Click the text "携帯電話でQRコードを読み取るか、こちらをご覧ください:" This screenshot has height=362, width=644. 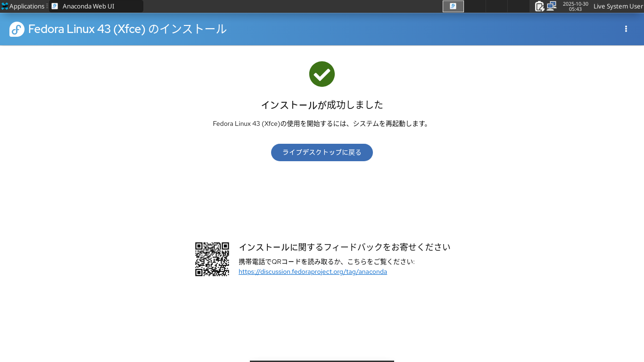[x=327, y=262]
